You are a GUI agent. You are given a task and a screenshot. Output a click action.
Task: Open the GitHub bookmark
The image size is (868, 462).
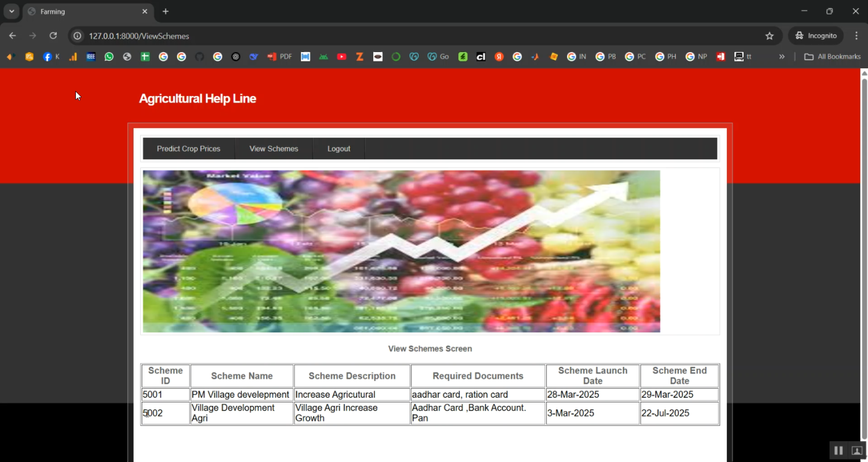pyautogui.click(x=200, y=57)
